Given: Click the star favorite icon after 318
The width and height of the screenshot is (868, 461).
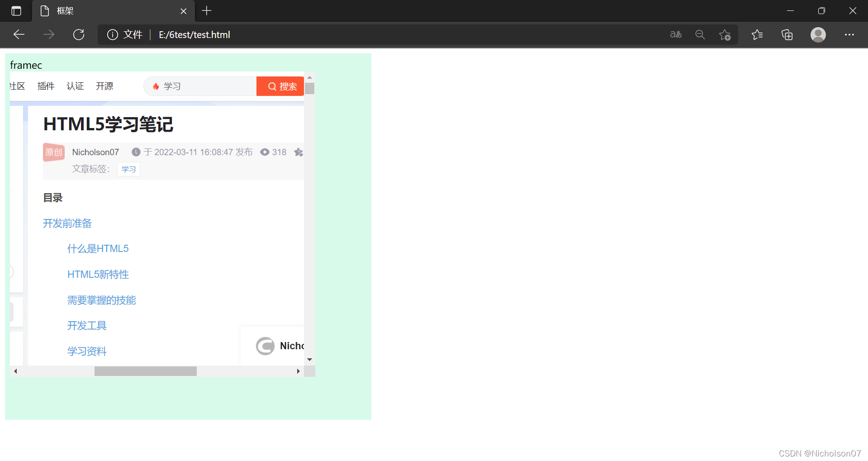Looking at the screenshot, I should pyautogui.click(x=299, y=152).
